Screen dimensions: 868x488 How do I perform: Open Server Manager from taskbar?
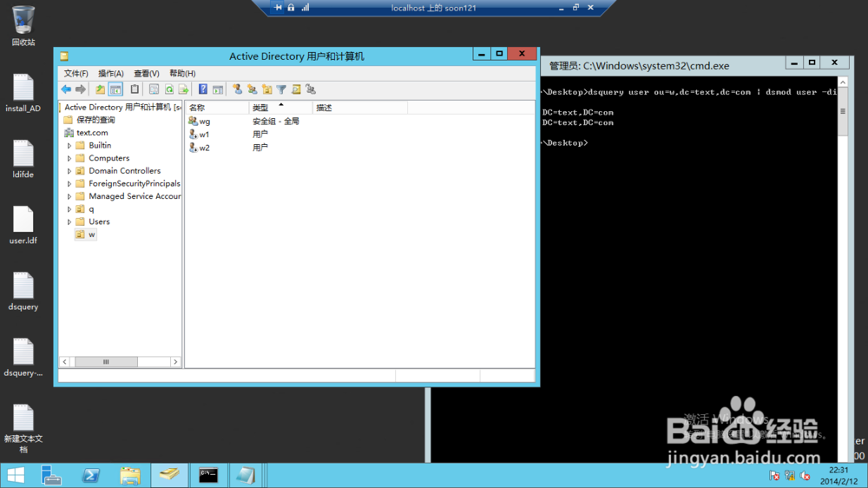[x=51, y=475]
